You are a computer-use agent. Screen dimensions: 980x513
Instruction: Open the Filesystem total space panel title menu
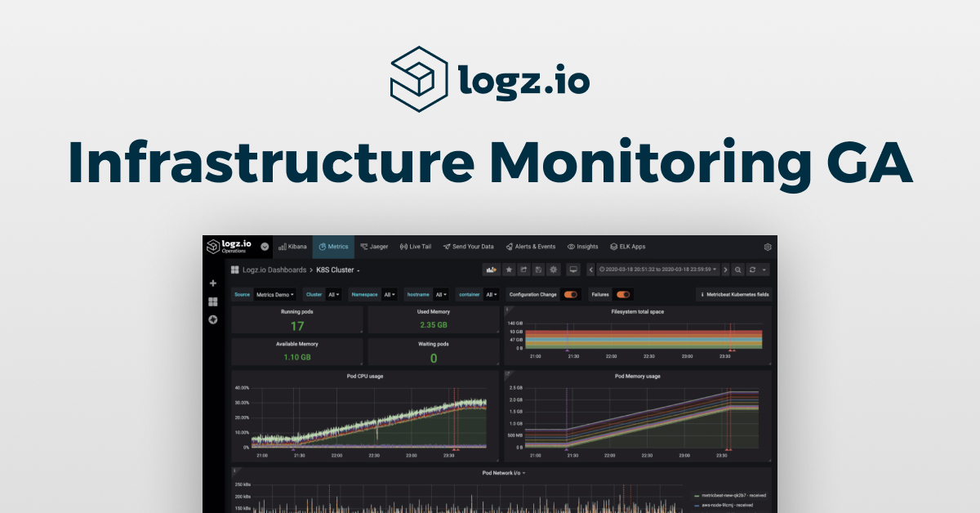[637, 311]
